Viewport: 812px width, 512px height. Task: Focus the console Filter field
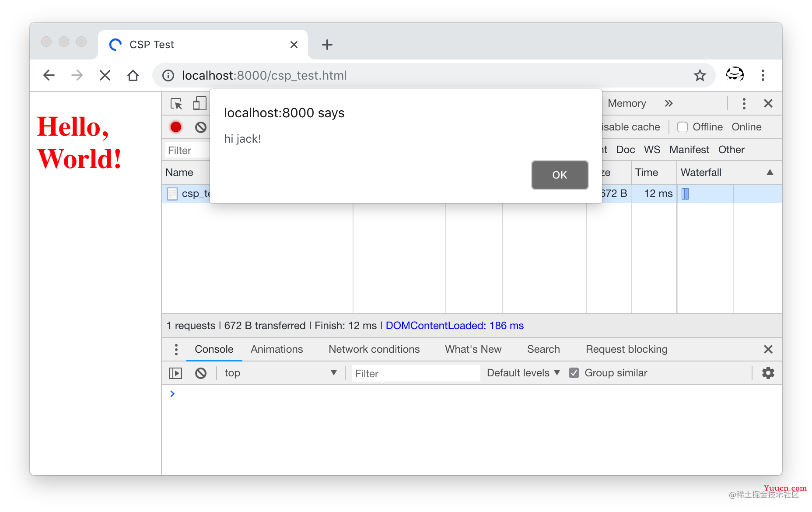(x=416, y=373)
